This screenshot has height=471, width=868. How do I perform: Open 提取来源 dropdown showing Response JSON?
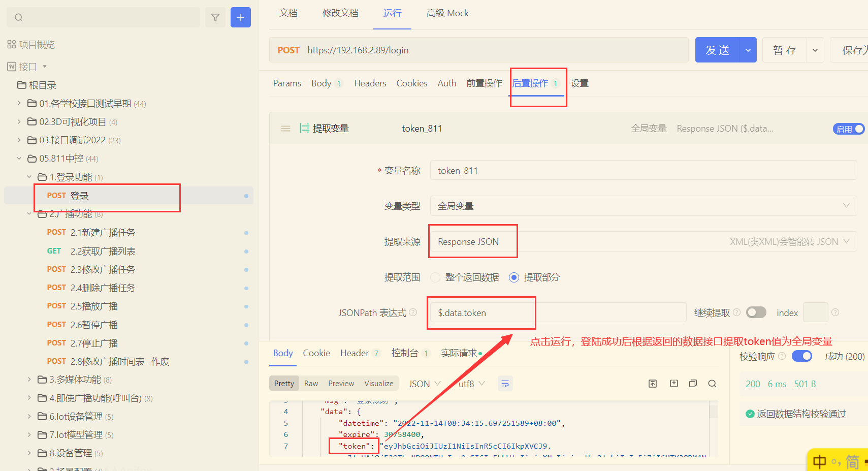644,241
